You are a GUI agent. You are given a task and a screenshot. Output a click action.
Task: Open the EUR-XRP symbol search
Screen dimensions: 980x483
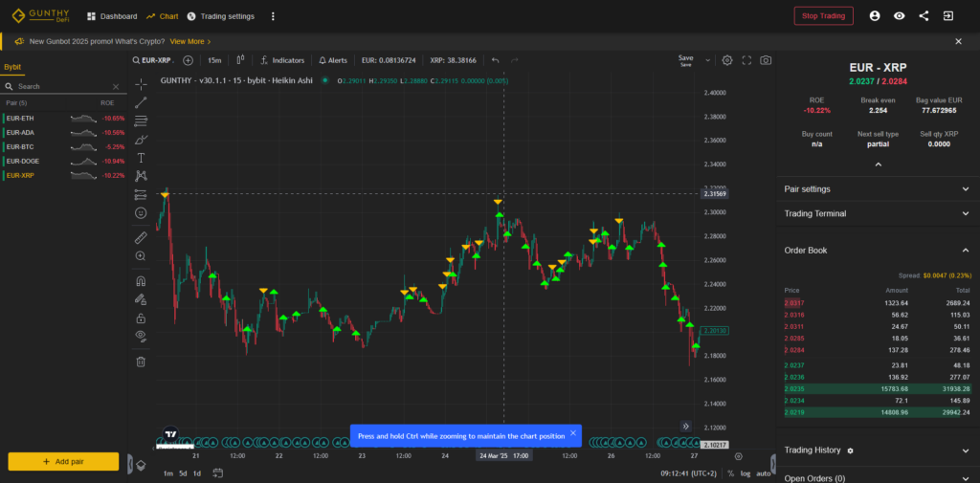[x=153, y=60]
